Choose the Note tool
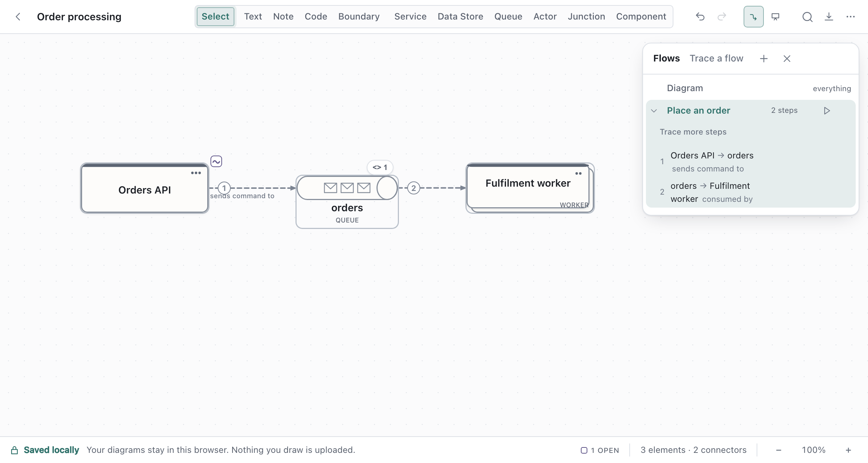 point(283,17)
